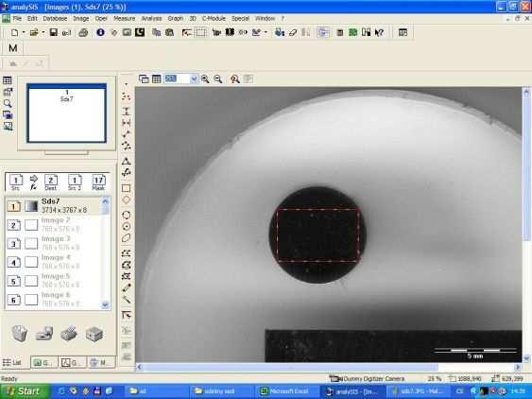Open the Analysis menu

pos(151,19)
